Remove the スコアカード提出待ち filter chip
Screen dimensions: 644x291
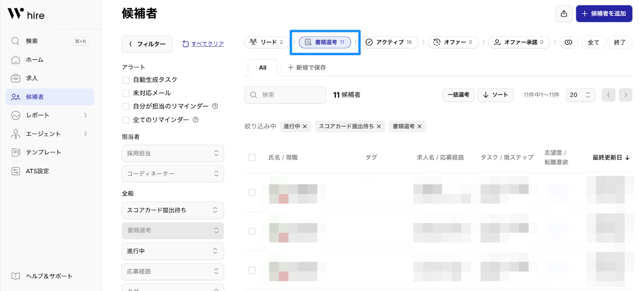379,127
